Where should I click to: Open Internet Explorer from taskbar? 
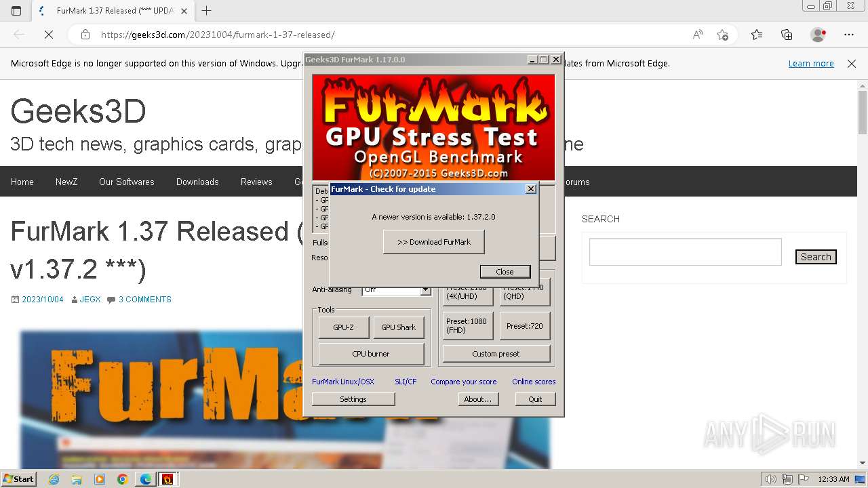[54, 479]
